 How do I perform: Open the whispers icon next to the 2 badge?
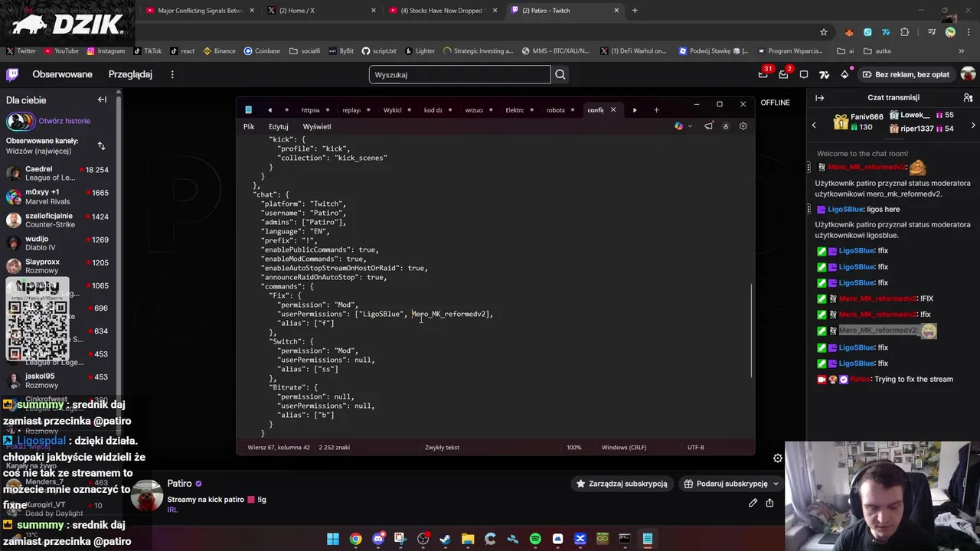(804, 74)
